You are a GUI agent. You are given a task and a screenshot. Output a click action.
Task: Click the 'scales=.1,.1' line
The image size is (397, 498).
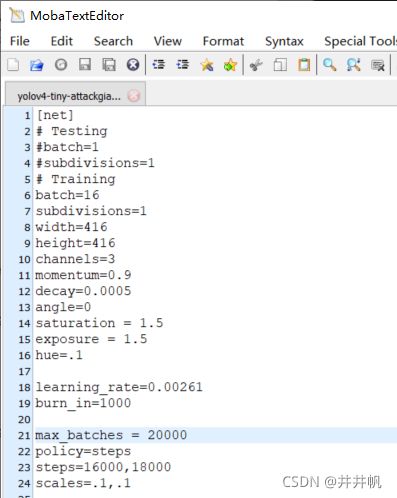tap(83, 483)
